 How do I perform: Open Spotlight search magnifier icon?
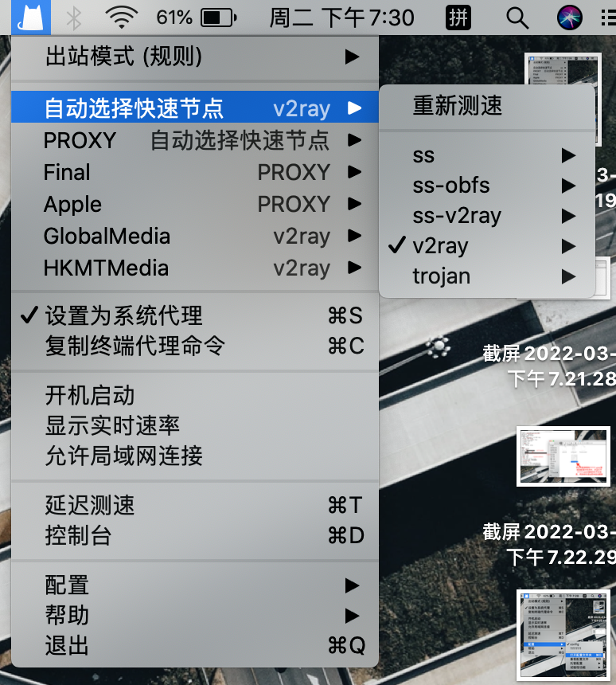tap(517, 18)
